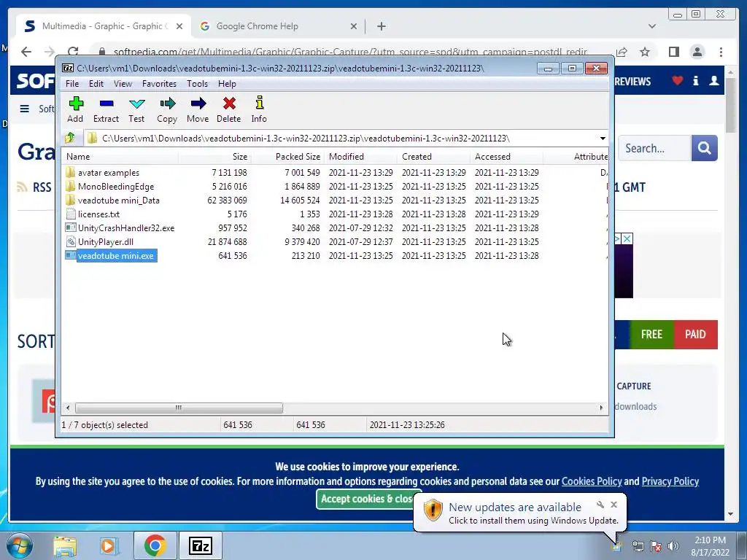Image resolution: width=747 pixels, height=560 pixels.
Task: Sort by Modified column header
Action: coord(360,157)
